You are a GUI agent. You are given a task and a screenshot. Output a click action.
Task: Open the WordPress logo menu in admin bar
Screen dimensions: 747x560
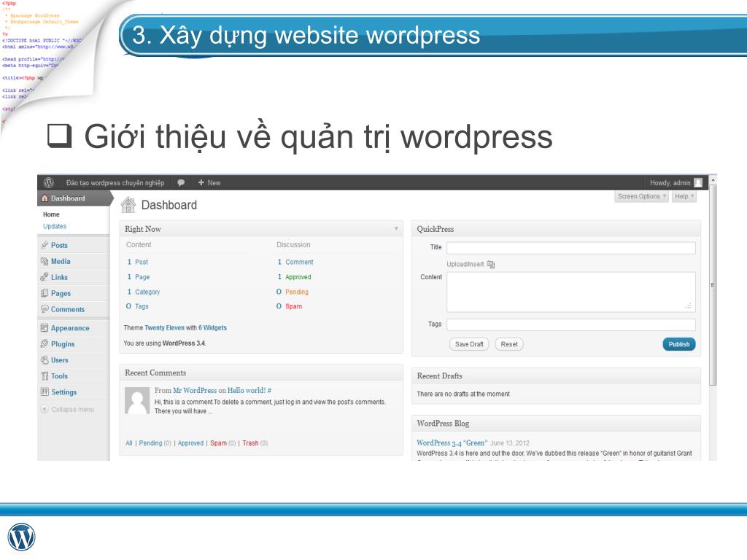pyautogui.click(x=48, y=183)
